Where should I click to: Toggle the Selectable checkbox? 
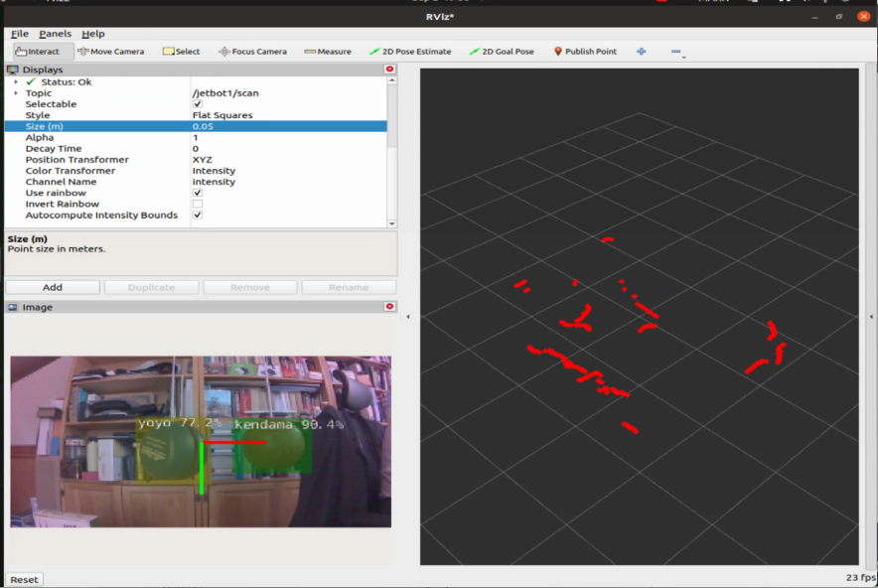pyautogui.click(x=198, y=104)
